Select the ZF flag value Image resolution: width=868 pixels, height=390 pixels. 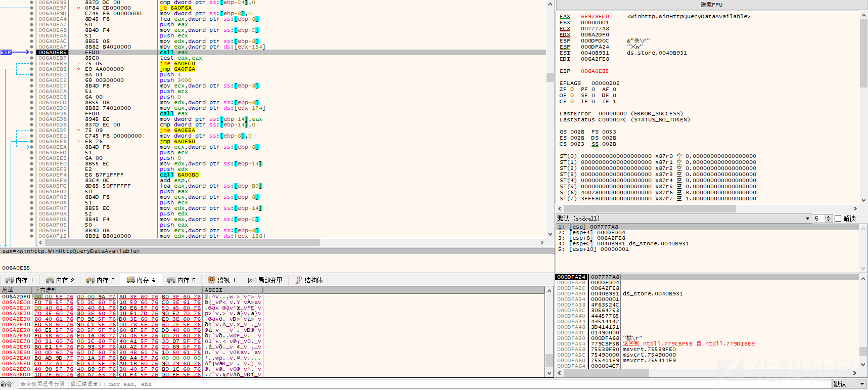click(572, 89)
